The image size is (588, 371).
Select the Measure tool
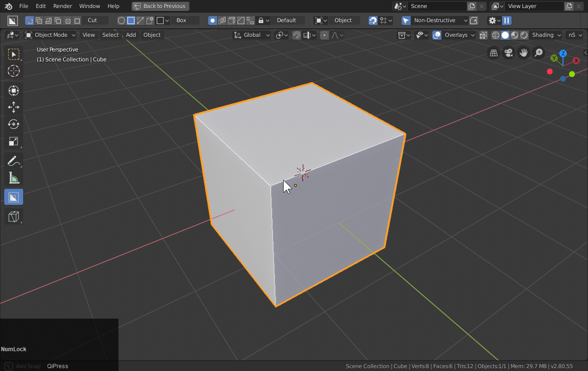tap(13, 178)
